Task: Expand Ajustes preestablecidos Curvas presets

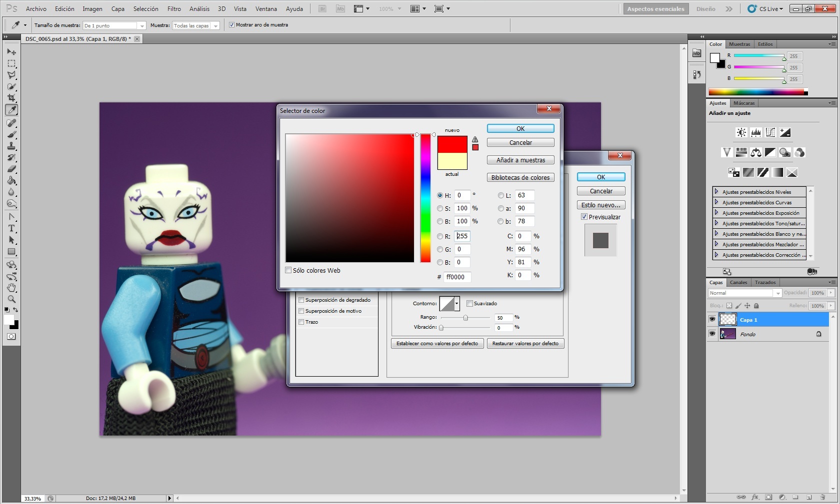Action: point(716,202)
